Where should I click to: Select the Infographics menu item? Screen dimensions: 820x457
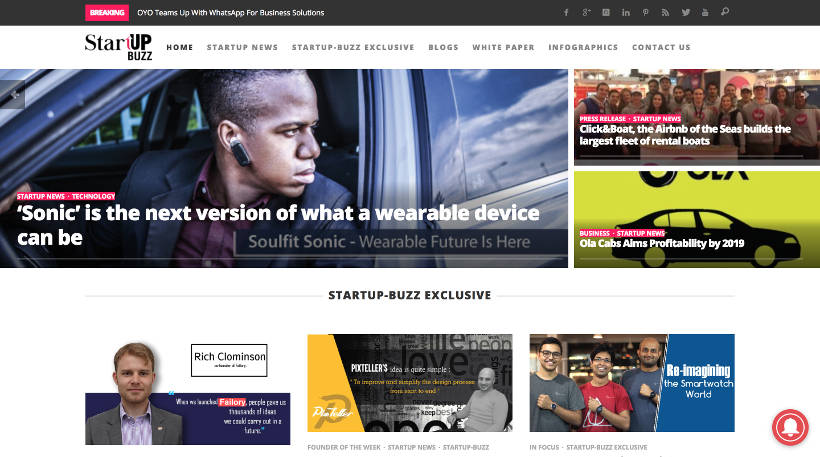[x=583, y=47]
